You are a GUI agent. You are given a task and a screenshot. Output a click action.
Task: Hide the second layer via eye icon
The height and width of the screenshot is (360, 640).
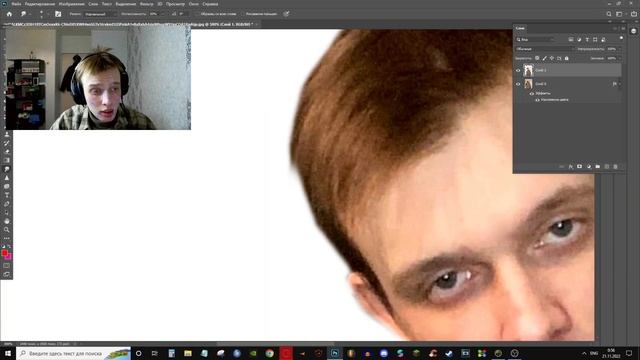coord(518,84)
